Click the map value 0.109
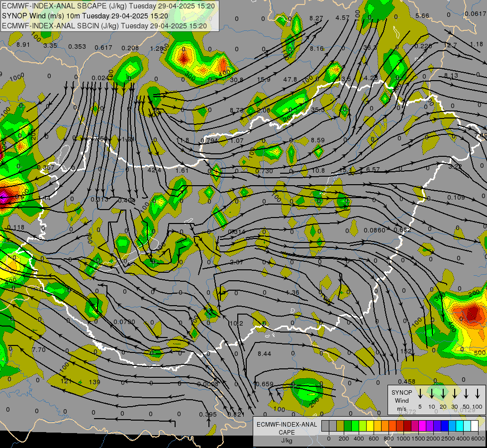Viewport: 487px width, 448px height. coord(456,198)
